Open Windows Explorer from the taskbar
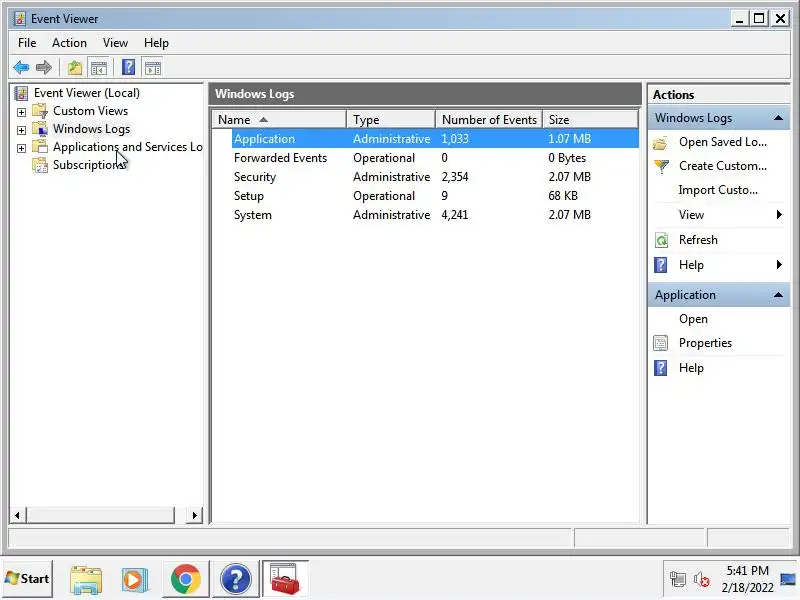 pyautogui.click(x=86, y=579)
